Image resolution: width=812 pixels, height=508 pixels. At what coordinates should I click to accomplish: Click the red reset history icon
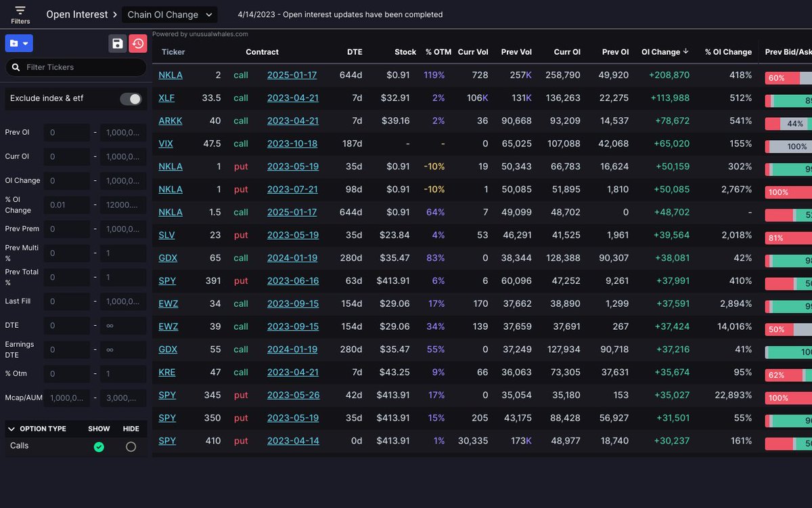(138, 43)
